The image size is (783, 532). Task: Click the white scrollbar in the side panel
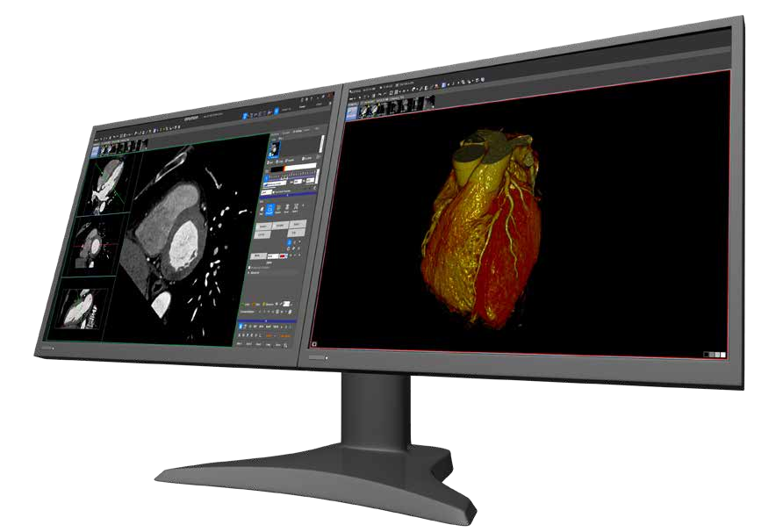[x=322, y=144]
